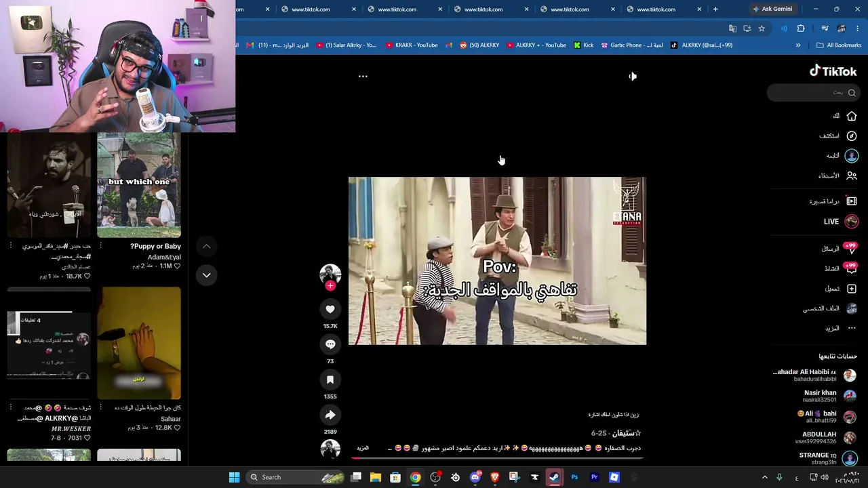This screenshot has width=868, height=488.
Task: Open the 'ALKRKY + - YouTube' bookmark
Action: (536, 45)
